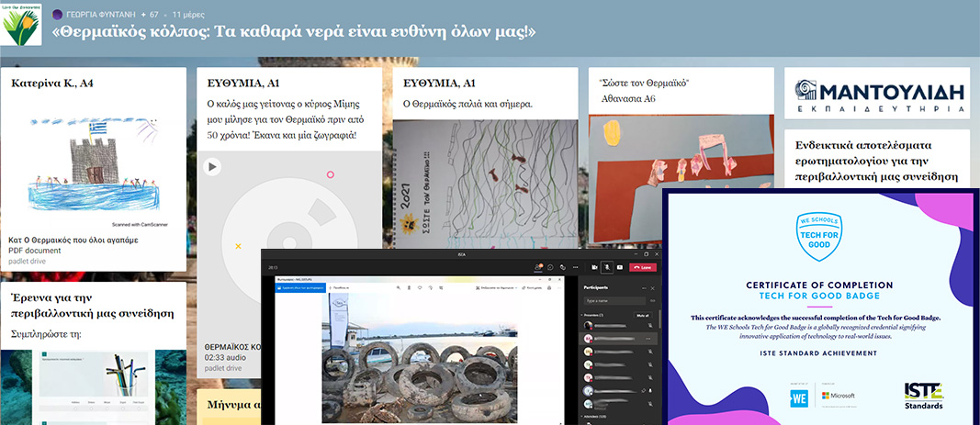Zoom photo in shared Photos viewer

pos(398,287)
